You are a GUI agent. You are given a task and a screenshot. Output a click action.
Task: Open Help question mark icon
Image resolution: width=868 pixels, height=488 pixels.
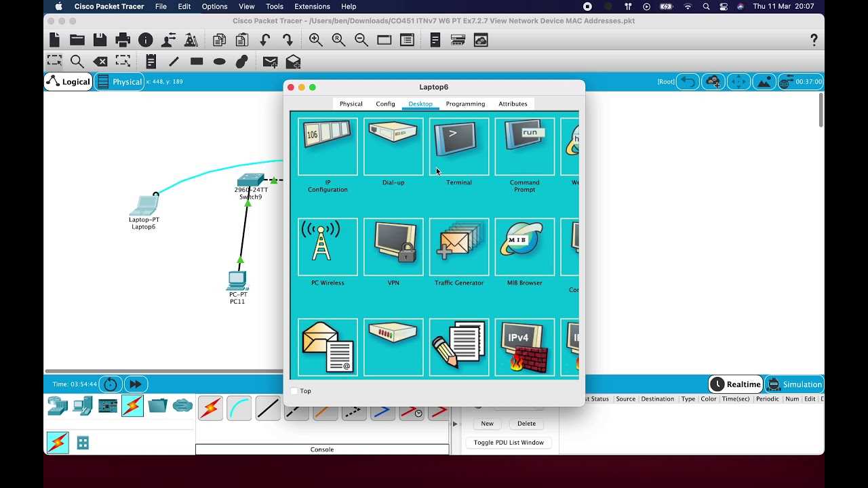pos(814,40)
